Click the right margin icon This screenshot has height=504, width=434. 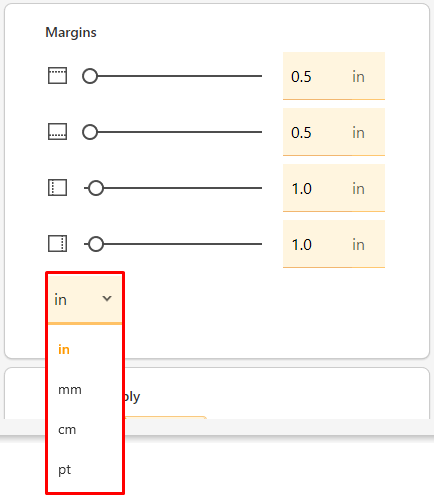(x=57, y=244)
